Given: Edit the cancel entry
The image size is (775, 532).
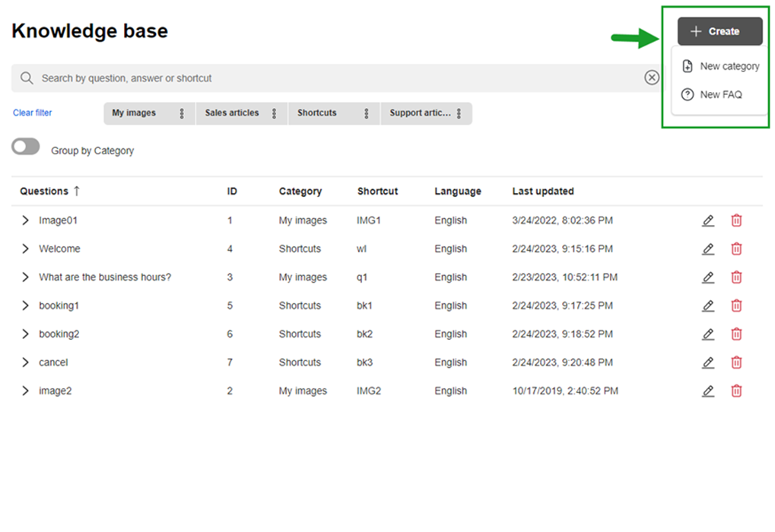Looking at the screenshot, I should (708, 363).
